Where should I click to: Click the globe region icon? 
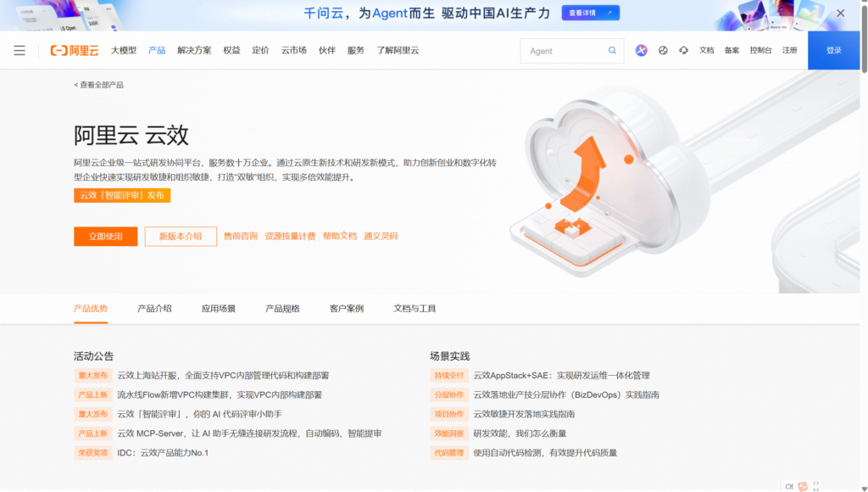click(663, 50)
